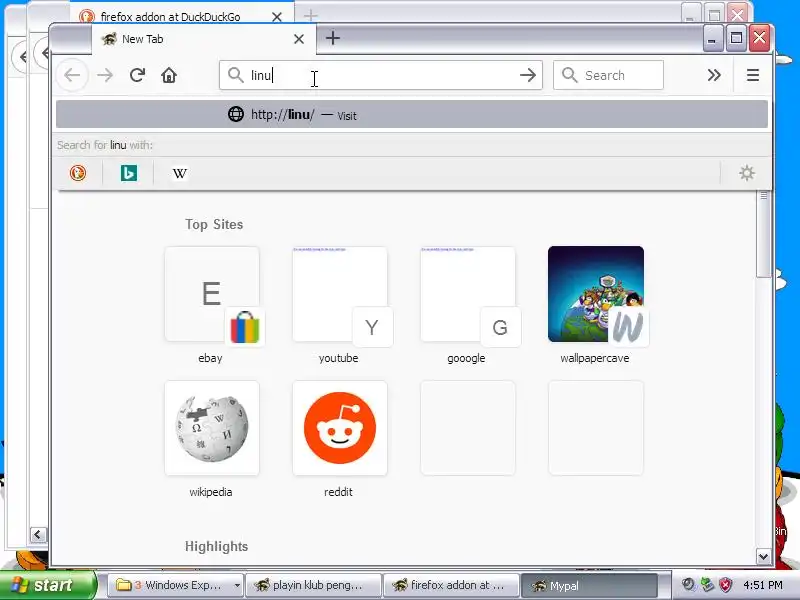
Task: Select the http://linu/ Visit suggestion
Action: click(x=412, y=114)
